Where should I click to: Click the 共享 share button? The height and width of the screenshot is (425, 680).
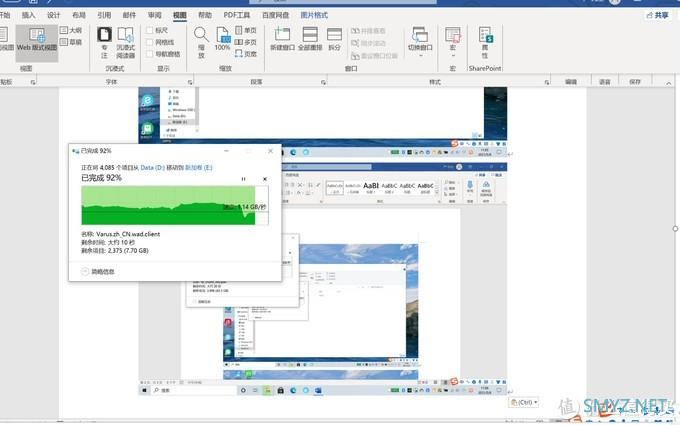coord(657,15)
